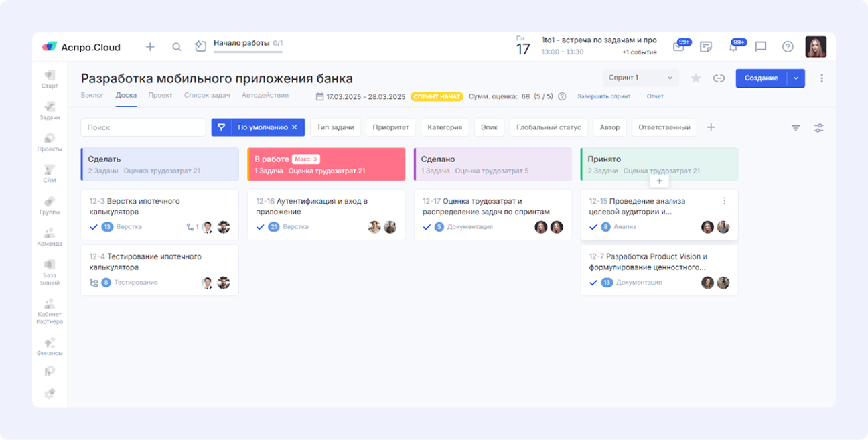Image resolution: width=868 pixels, height=440 pixels.
Task: Click the plus icon in top bar
Action: point(150,47)
